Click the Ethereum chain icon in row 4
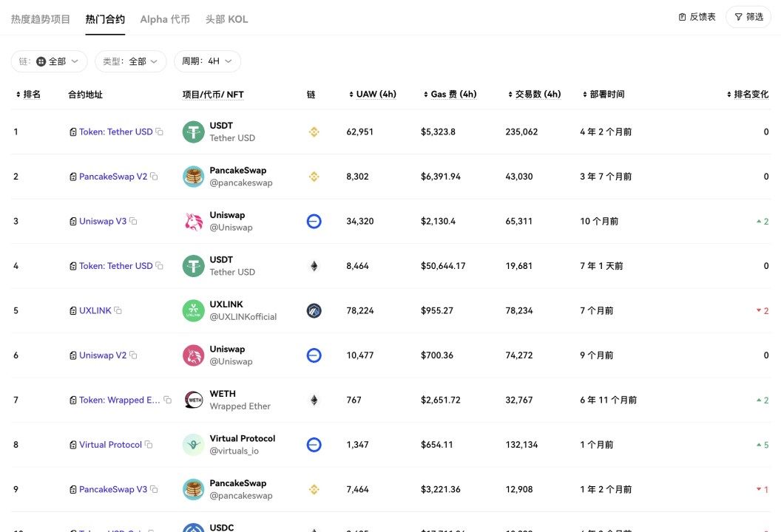Image resolution: width=781 pixels, height=532 pixels. [x=314, y=266]
